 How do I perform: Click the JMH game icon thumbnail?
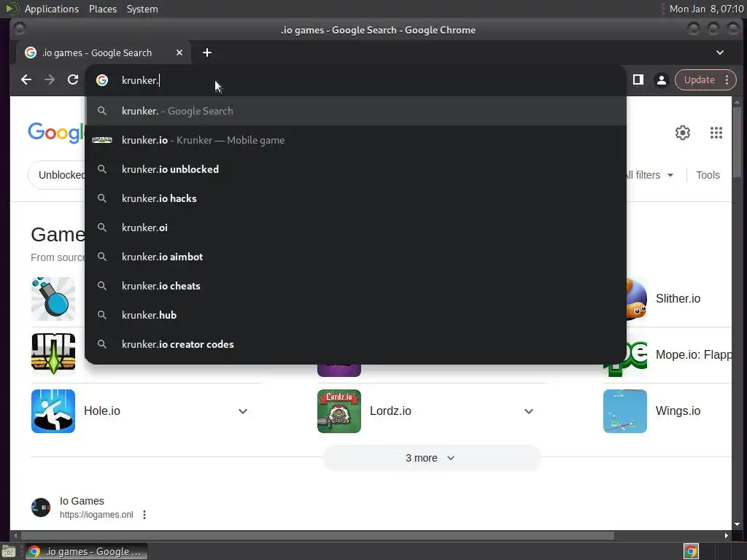53,354
